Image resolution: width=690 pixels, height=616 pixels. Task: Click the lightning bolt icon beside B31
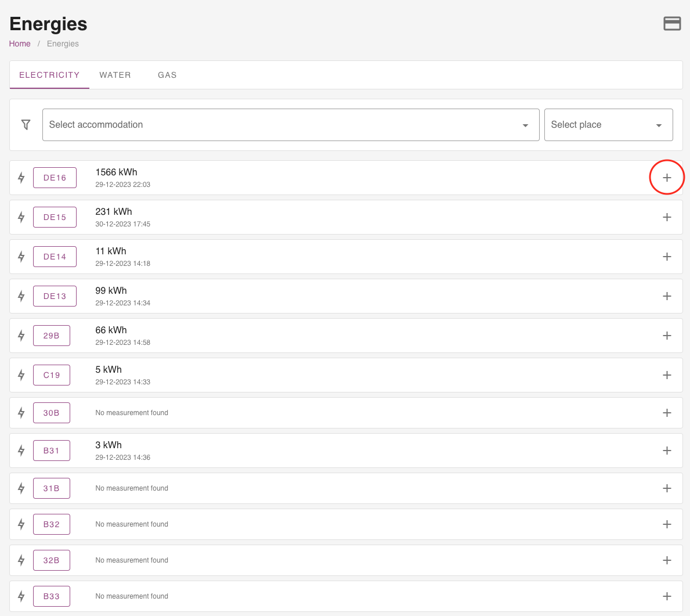pyautogui.click(x=21, y=451)
